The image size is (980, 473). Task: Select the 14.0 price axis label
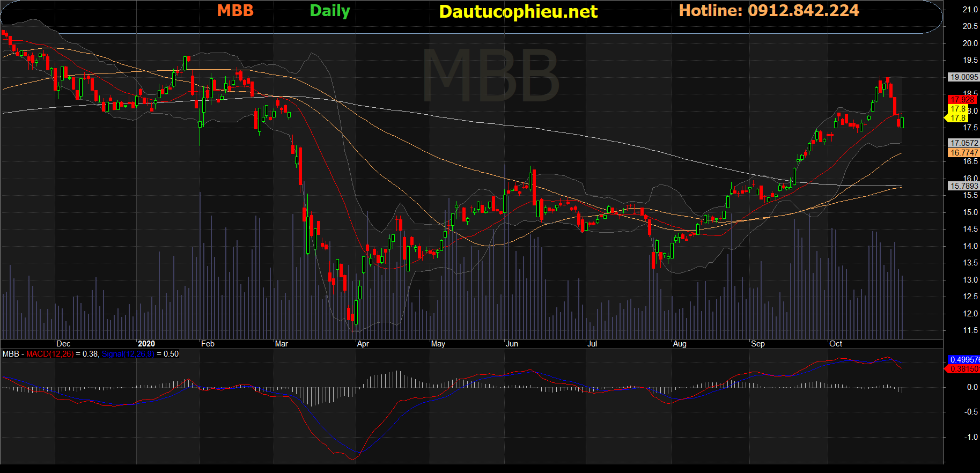click(970, 246)
